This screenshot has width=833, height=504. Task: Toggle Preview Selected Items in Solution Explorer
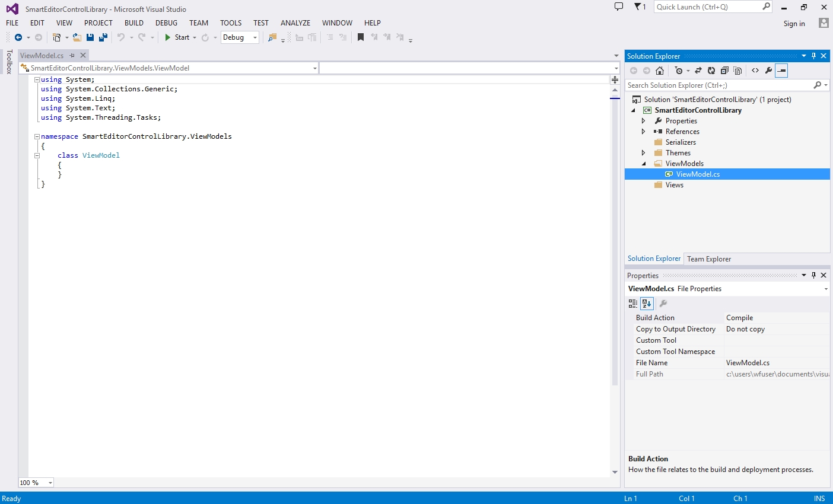click(x=781, y=71)
